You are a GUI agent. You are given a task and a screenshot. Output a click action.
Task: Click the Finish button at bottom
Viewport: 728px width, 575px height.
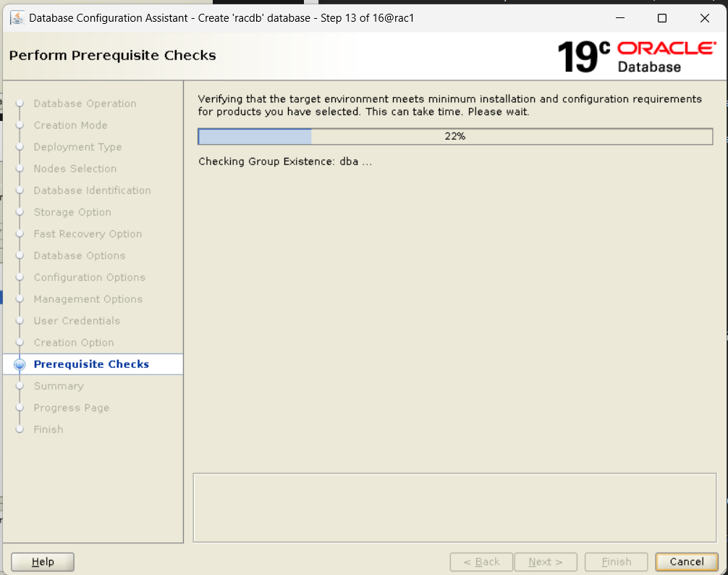tap(616, 562)
